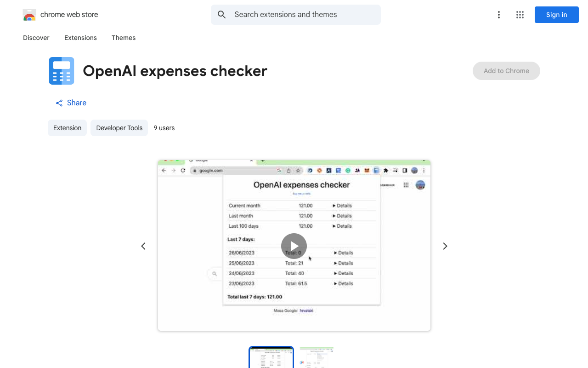Click the Extension category chip
This screenshot has width=588, height=368.
click(x=67, y=128)
